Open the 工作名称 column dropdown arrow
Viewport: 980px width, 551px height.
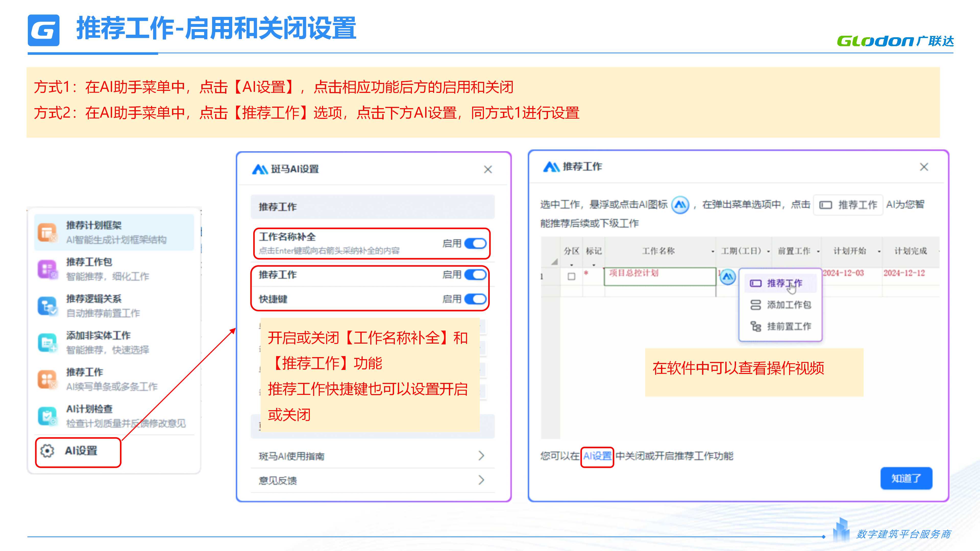tap(713, 251)
